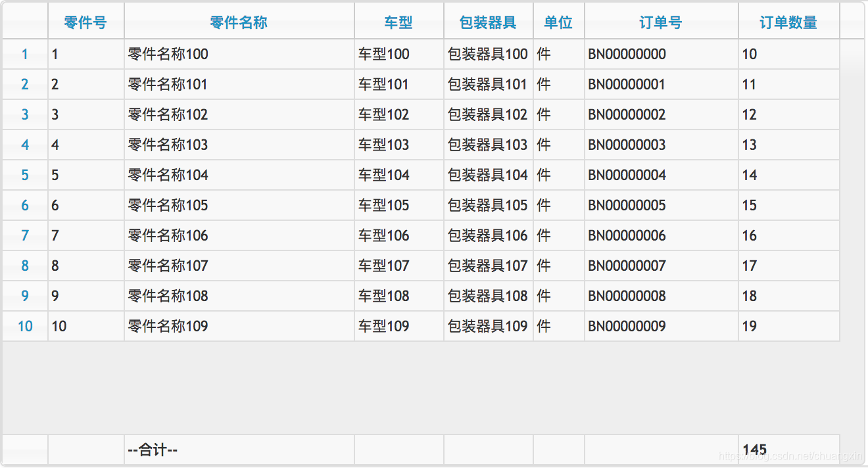The image size is (868, 468).
Task: Click the cell 零件名称100
Action: [239, 54]
